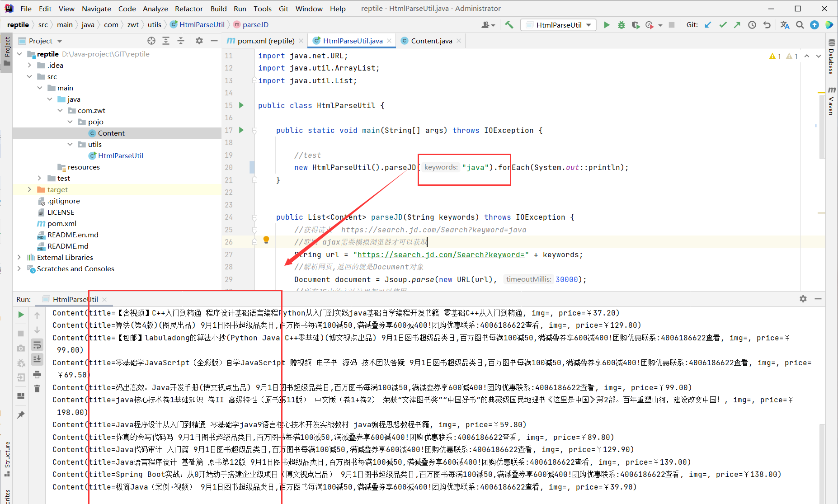Select HtmlParseUtil in project tree

pyautogui.click(x=120, y=155)
